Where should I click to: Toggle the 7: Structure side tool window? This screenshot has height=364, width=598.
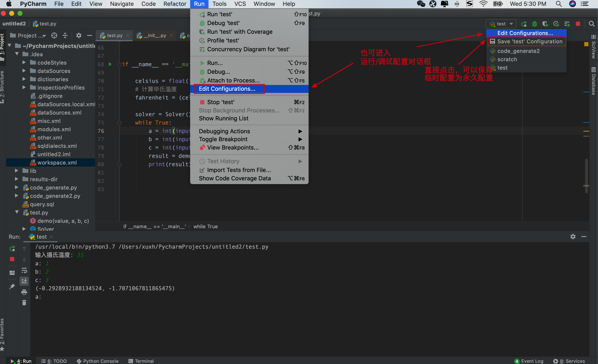tap(3, 87)
